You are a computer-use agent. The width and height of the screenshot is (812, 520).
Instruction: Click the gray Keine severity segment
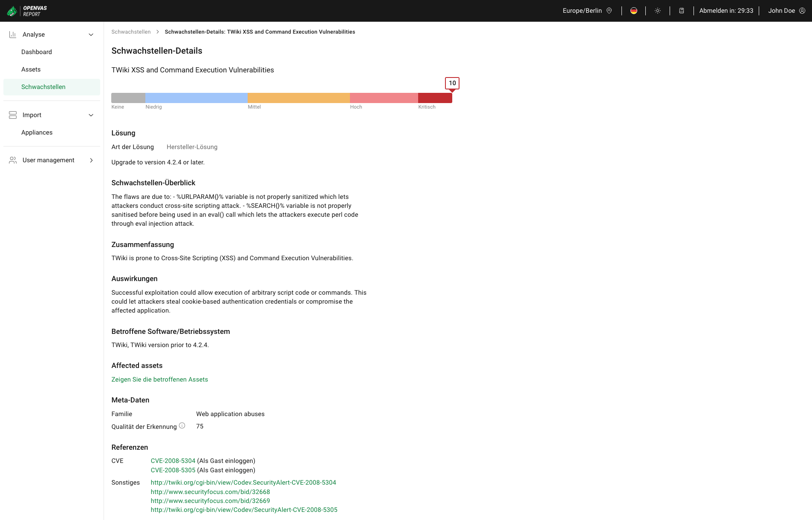tap(128, 98)
